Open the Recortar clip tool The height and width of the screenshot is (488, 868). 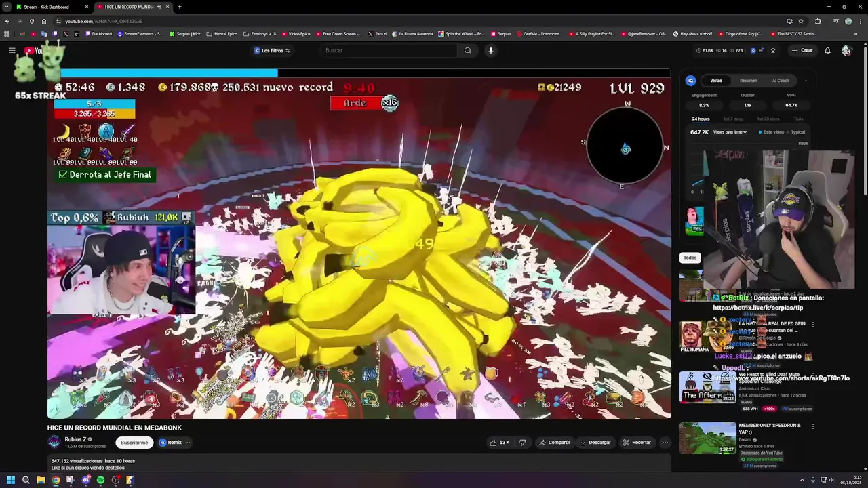637,443
